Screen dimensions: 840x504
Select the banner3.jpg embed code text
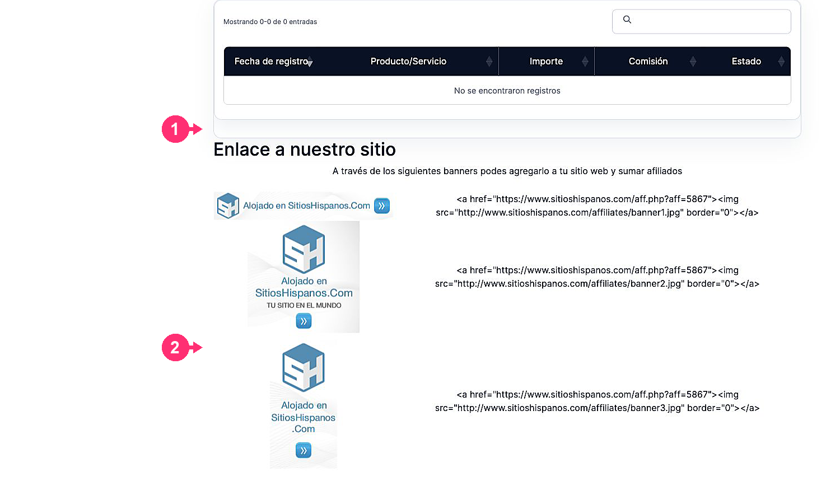597,401
